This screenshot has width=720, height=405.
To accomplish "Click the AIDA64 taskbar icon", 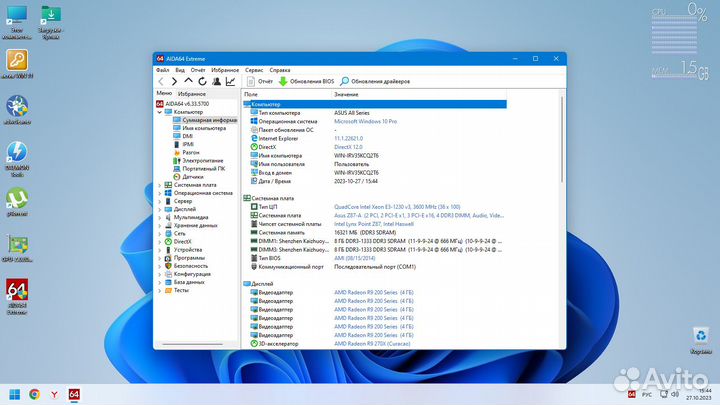I will [74, 394].
